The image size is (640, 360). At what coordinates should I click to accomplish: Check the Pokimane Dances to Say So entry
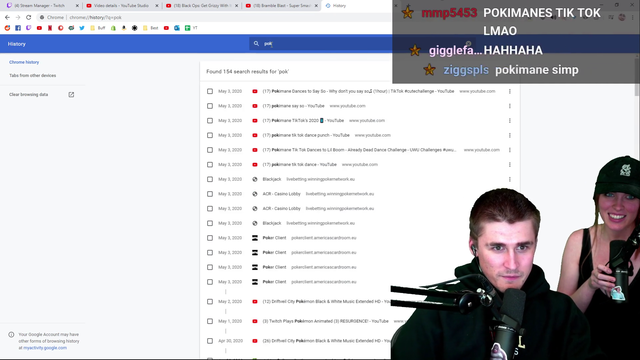point(210,91)
